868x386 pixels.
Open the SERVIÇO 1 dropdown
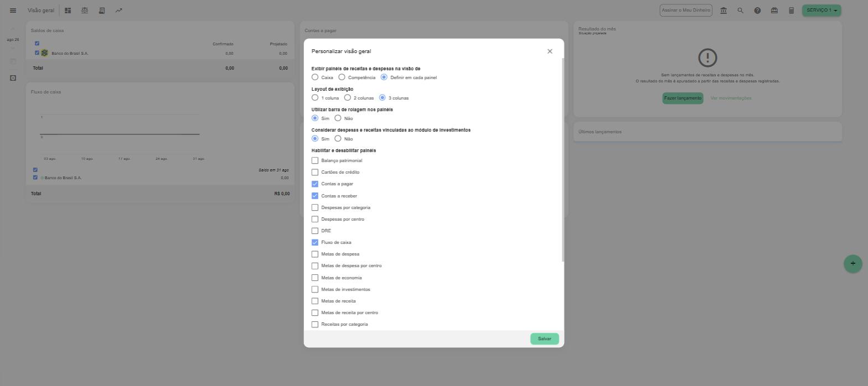pyautogui.click(x=821, y=11)
